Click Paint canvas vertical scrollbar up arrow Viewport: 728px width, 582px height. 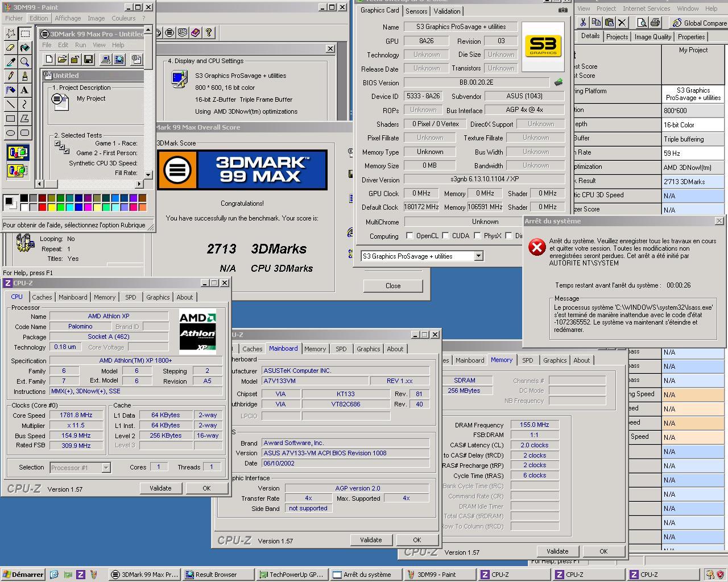tap(148, 30)
